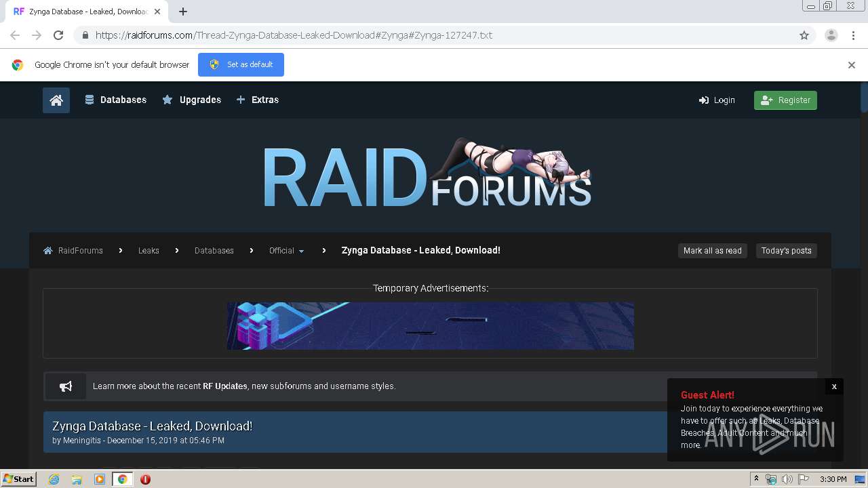Click the Login link
This screenshot has width=868, height=488.
717,100
